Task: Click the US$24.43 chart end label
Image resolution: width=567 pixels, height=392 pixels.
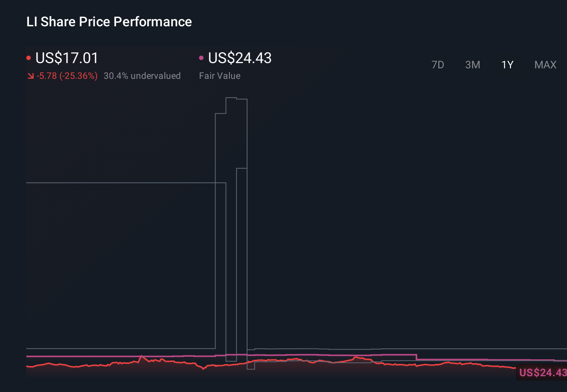Action: click(x=542, y=372)
